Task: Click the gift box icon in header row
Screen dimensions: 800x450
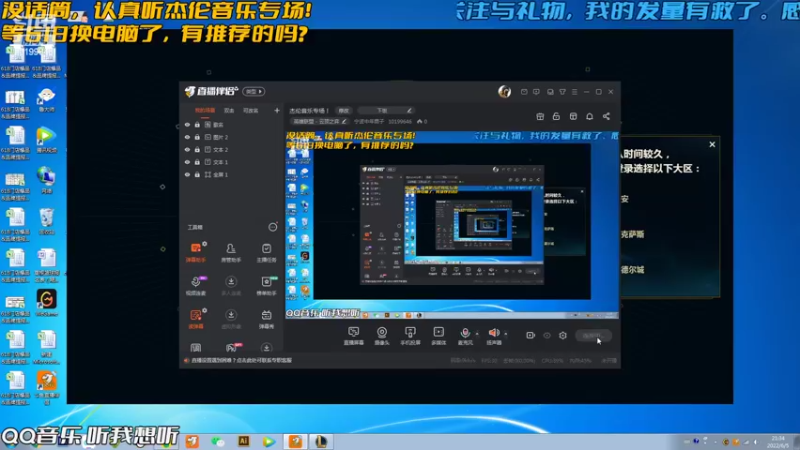Action: click(540, 116)
